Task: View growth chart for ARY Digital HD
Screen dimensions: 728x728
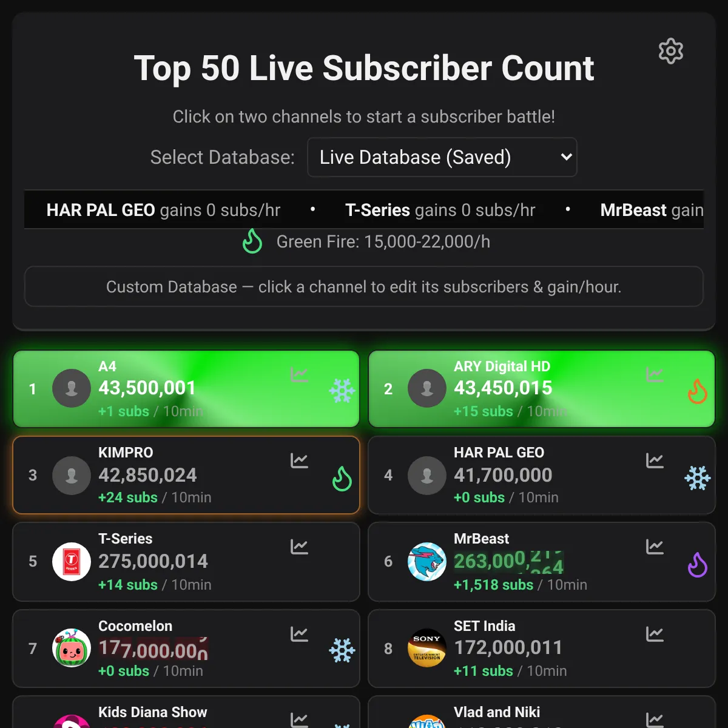Action: (655, 374)
